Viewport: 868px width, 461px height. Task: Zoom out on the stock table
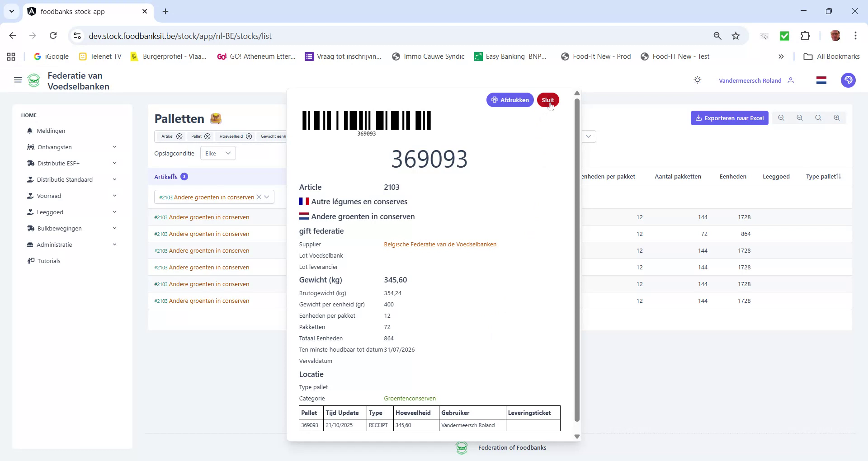tap(781, 118)
